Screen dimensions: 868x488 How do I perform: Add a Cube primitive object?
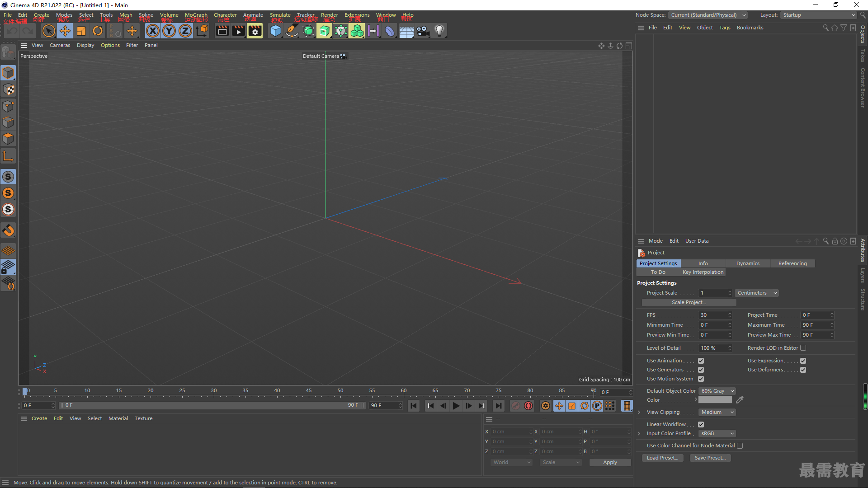point(275,31)
